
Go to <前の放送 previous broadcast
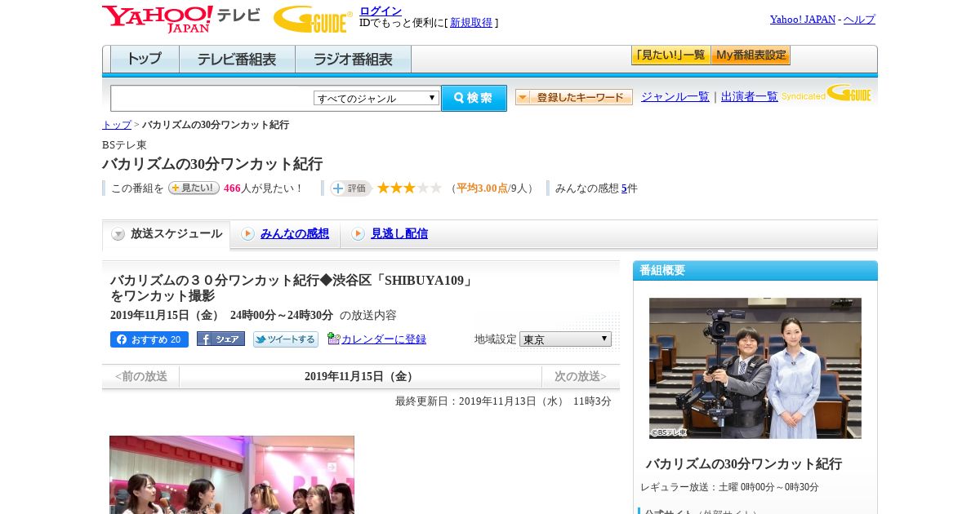(141, 377)
